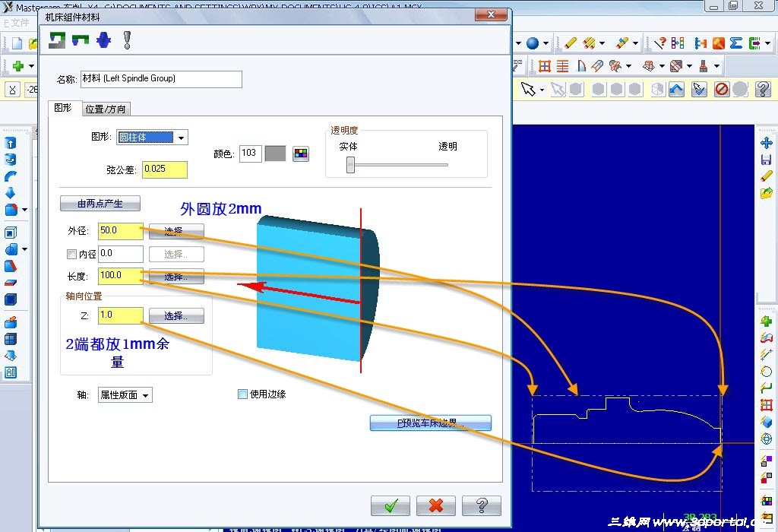Click the orange grid wireframe icon
The width and height of the screenshot is (778, 532).
[544, 66]
